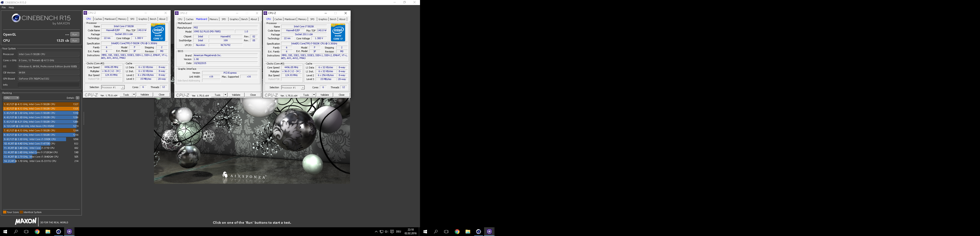Click DEU language indicator in taskbar

(x=398, y=231)
